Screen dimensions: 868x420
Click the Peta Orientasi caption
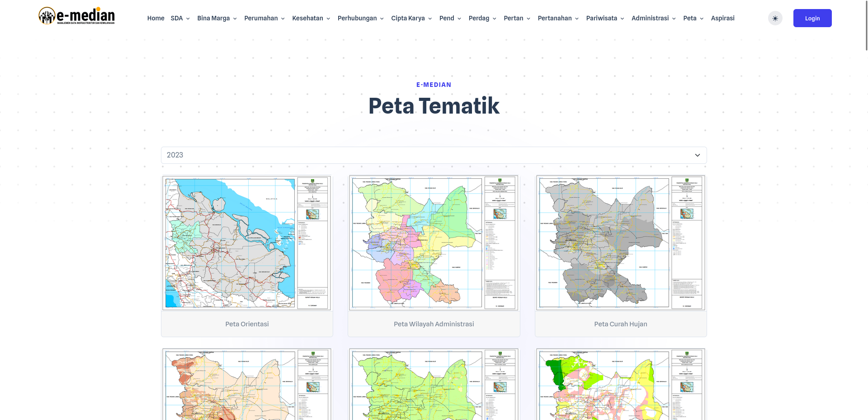pyautogui.click(x=247, y=324)
